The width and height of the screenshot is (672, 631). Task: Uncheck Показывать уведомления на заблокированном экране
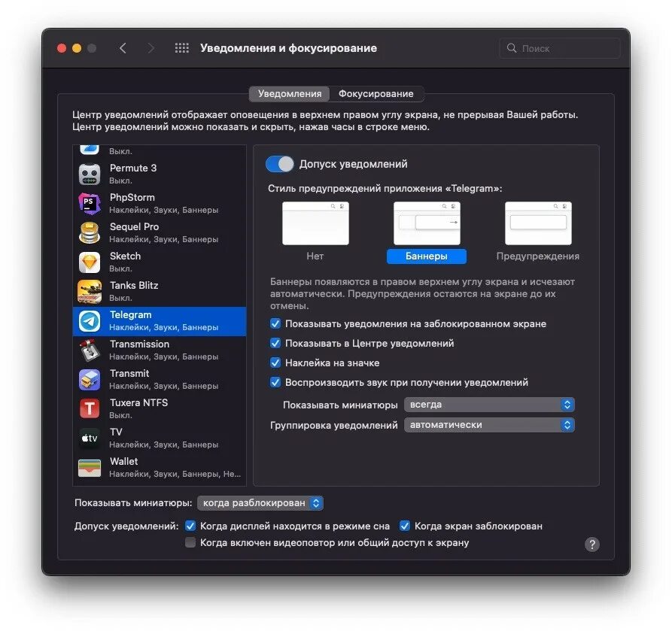[275, 323]
